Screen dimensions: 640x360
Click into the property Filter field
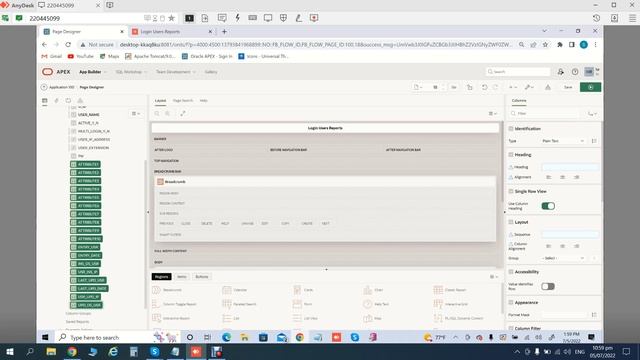pyautogui.click(x=545, y=113)
